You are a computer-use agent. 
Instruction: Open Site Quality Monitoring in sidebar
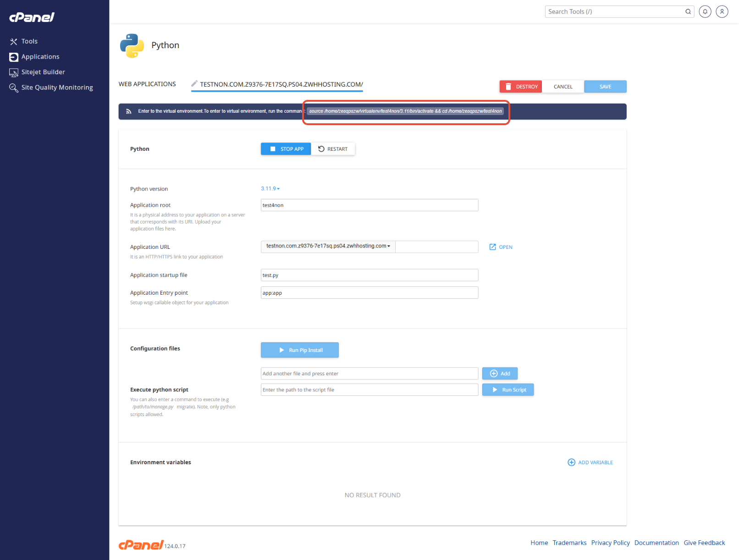point(57,88)
